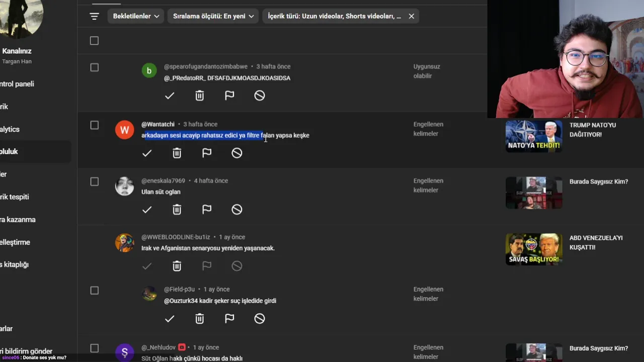
Task: Hide user @Field-p3u from channel
Action: [260, 318]
